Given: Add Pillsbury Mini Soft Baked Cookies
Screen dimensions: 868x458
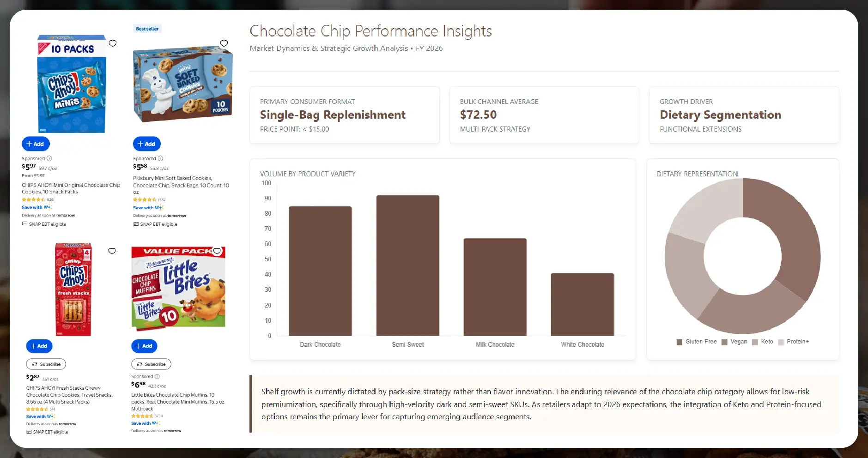Looking at the screenshot, I should point(146,144).
